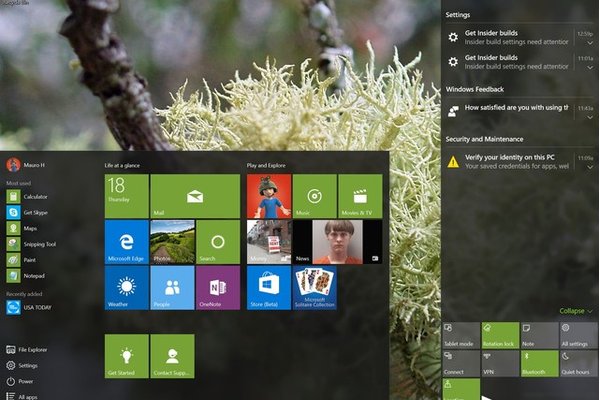Launch Notepad from the Start menu
Image resolution: width=600 pixels, height=400 pixels.
[x=25, y=276]
